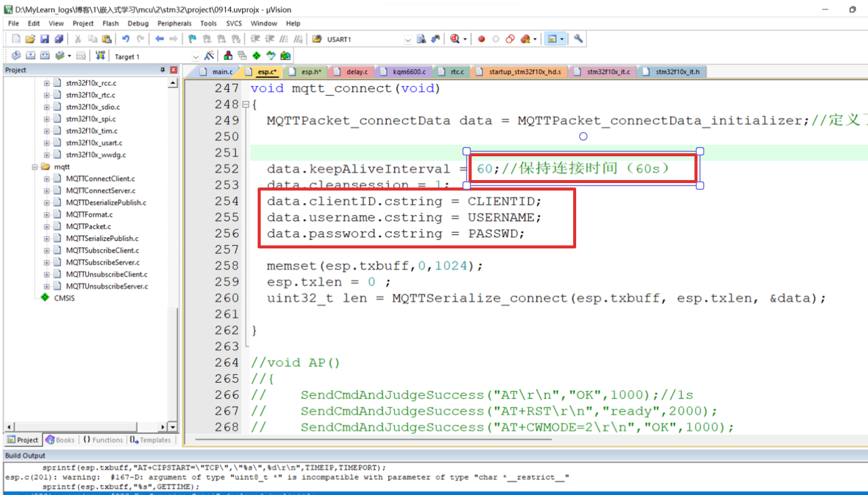This screenshot has width=868, height=495.
Task: Open Configuration with the wrench icon
Action: coord(579,39)
